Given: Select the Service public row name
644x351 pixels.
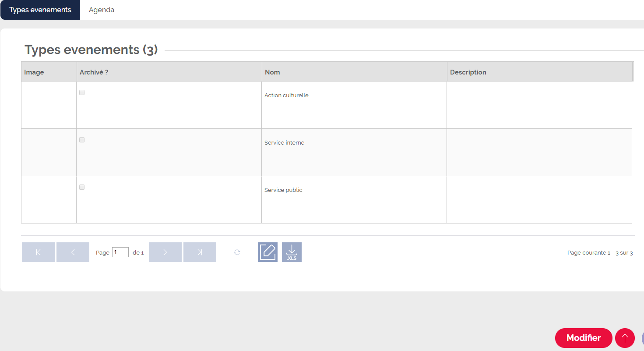Looking at the screenshot, I should pyautogui.click(x=283, y=190).
